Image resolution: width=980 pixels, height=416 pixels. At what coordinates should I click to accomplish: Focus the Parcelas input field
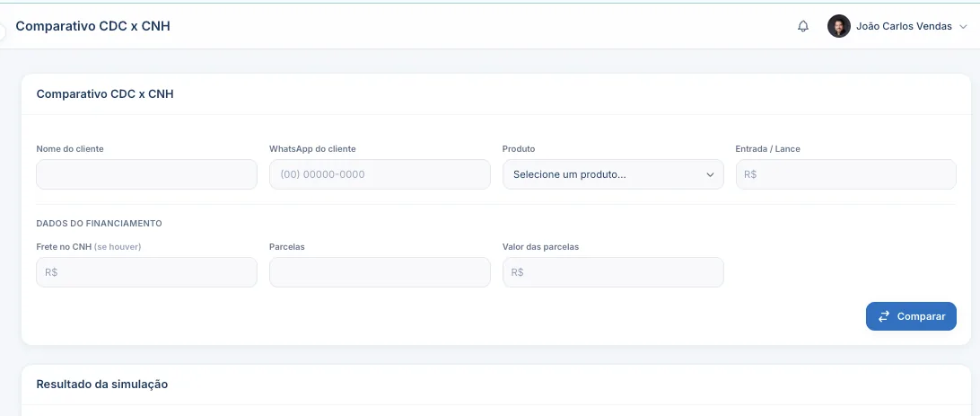pos(380,272)
